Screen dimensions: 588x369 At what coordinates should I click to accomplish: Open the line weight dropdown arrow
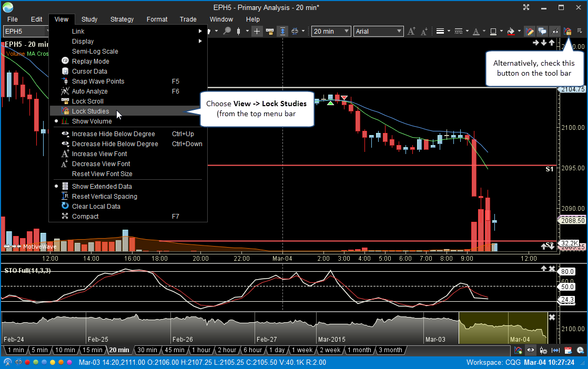pyautogui.click(x=449, y=31)
